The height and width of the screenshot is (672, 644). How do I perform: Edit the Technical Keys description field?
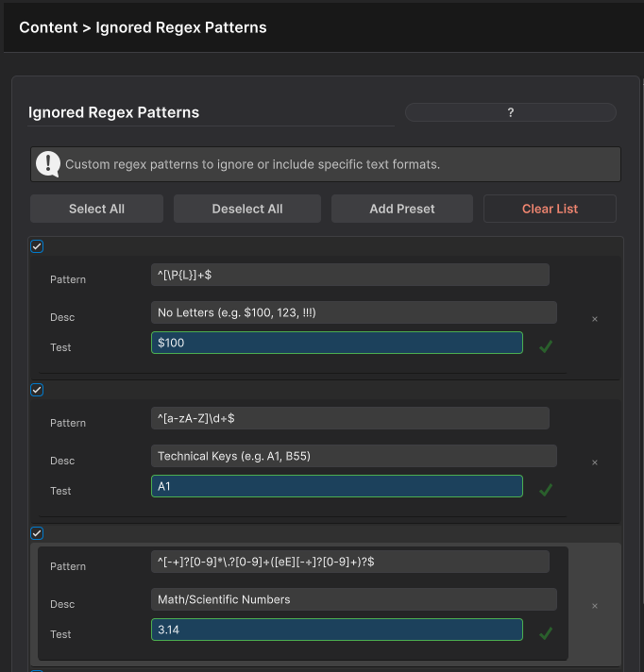point(353,456)
